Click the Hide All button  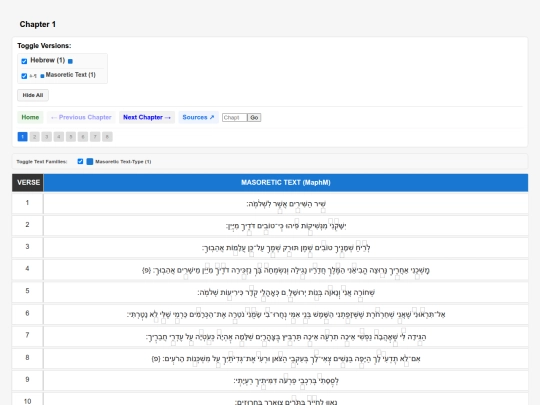point(33,95)
